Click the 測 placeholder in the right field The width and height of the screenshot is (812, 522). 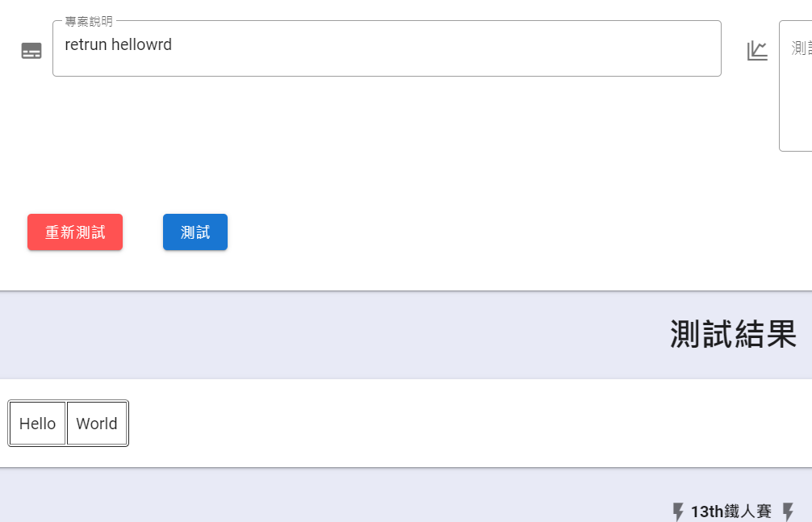[797, 48]
